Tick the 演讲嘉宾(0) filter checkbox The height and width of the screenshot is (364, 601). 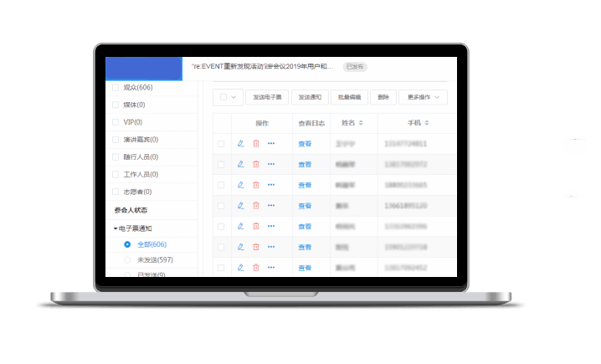(x=116, y=140)
